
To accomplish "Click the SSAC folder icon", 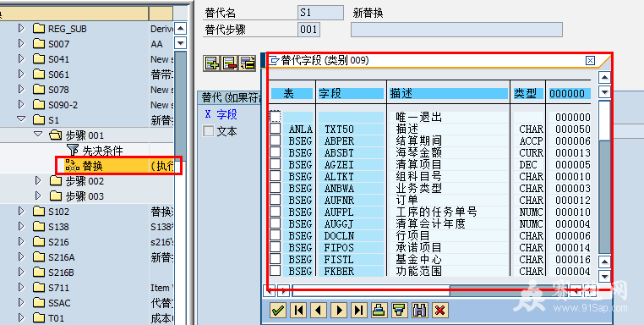I will click(39, 303).
